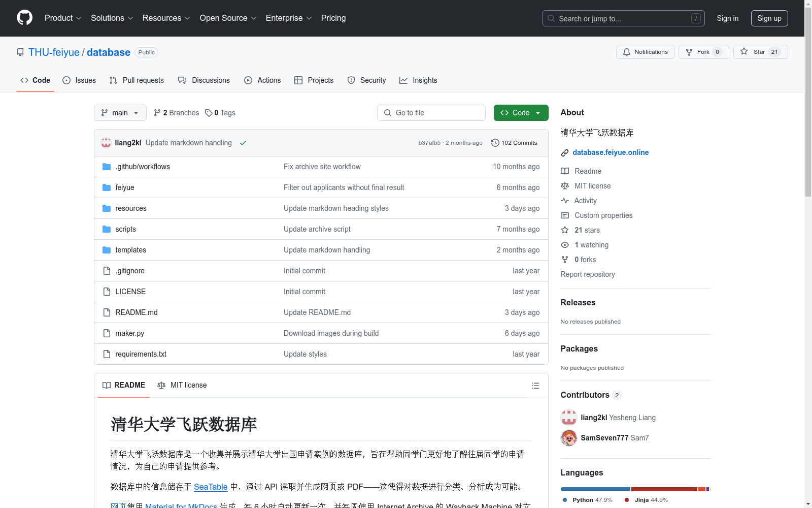Image resolution: width=812 pixels, height=508 pixels.
Task: Open the Code tab
Action: tap(35, 80)
